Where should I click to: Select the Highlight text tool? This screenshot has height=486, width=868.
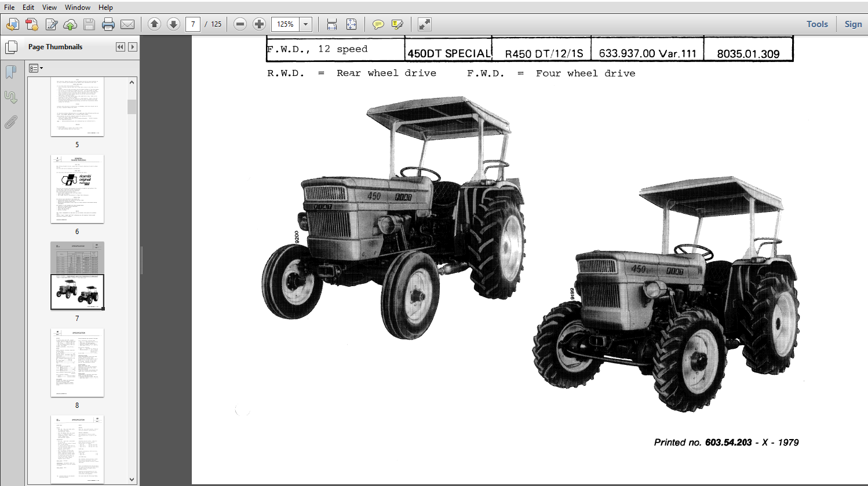(x=397, y=24)
